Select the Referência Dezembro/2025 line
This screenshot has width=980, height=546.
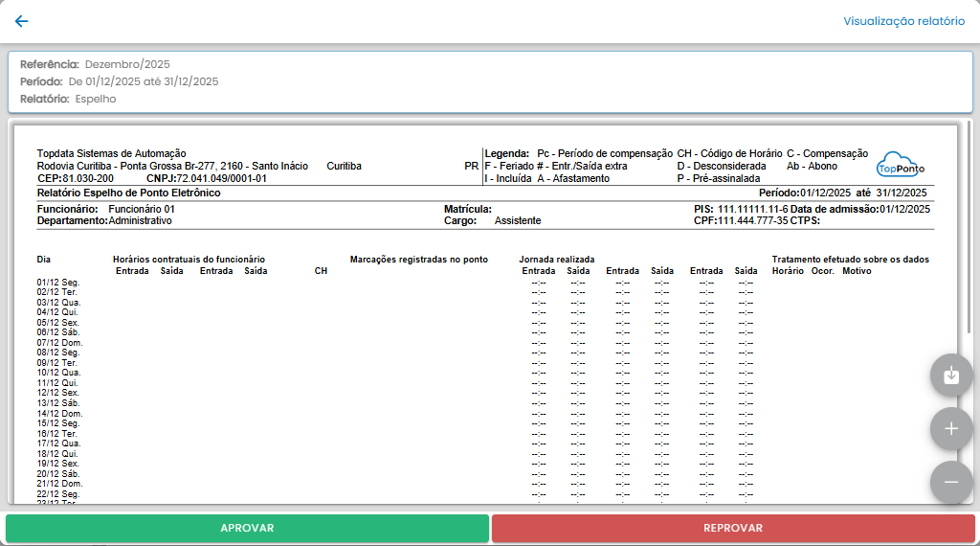pyautogui.click(x=95, y=64)
